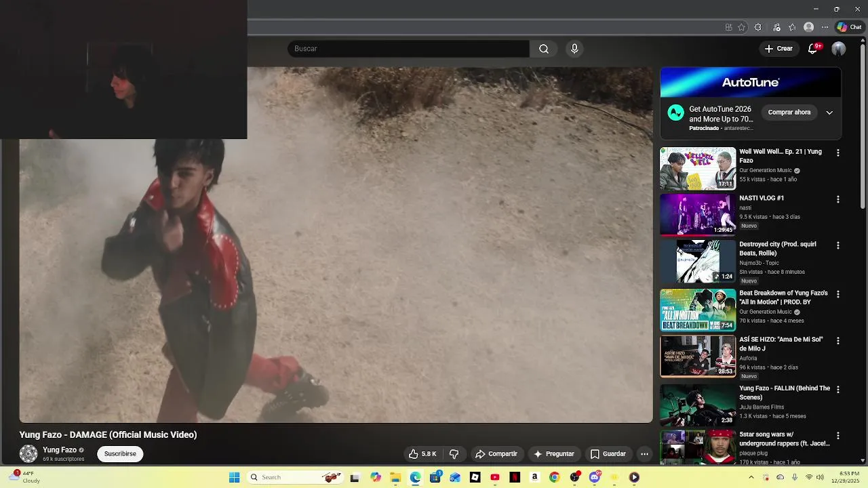
Task: Start voice search with the microphone icon
Action: 574,49
